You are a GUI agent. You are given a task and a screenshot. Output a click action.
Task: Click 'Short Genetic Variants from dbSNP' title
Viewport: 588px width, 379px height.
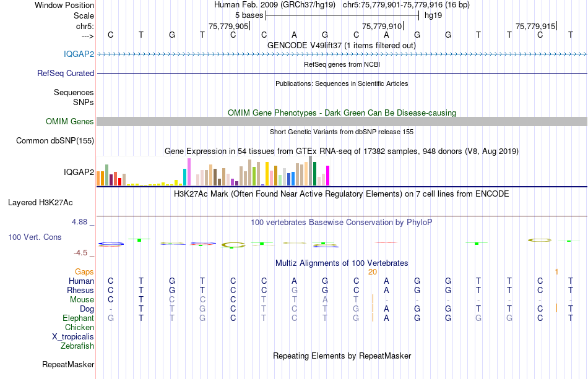click(x=342, y=132)
